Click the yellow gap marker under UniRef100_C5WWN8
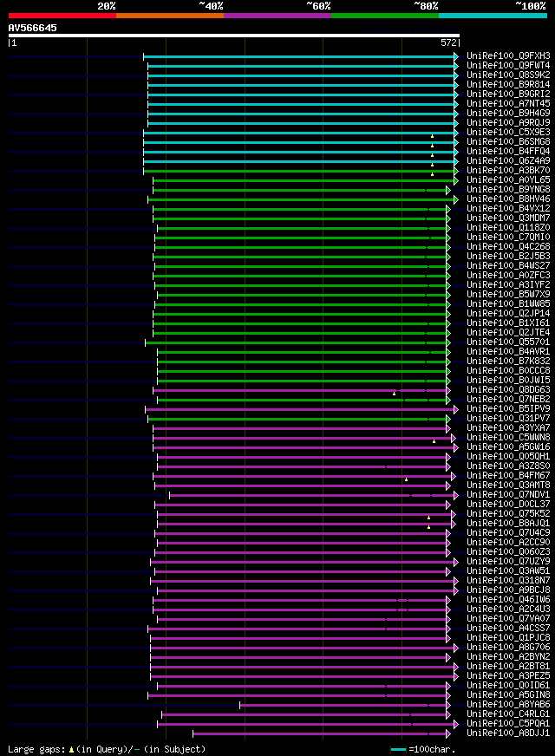The height and width of the screenshot is (756, 555). click(434, 441)
